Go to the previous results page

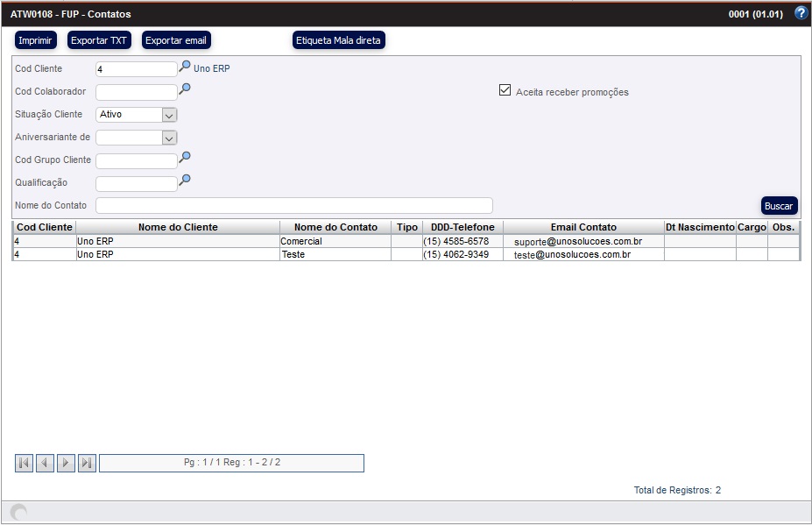tap(45, 463)
